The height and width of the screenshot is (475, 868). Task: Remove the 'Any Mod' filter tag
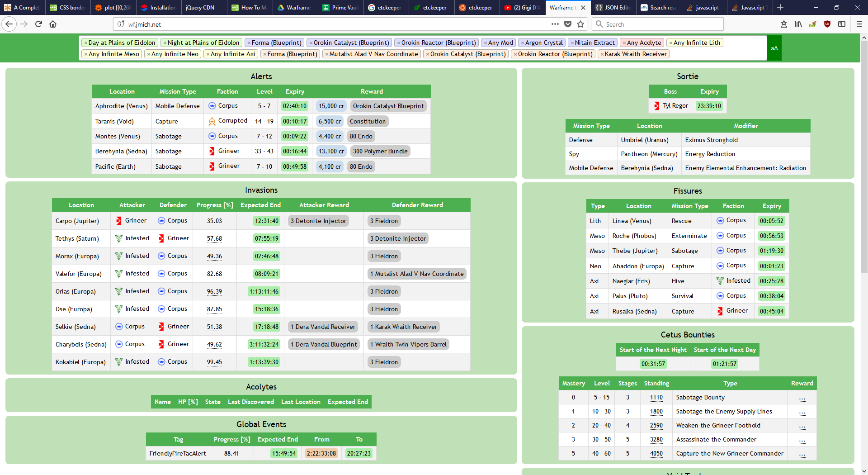(485, 43)
